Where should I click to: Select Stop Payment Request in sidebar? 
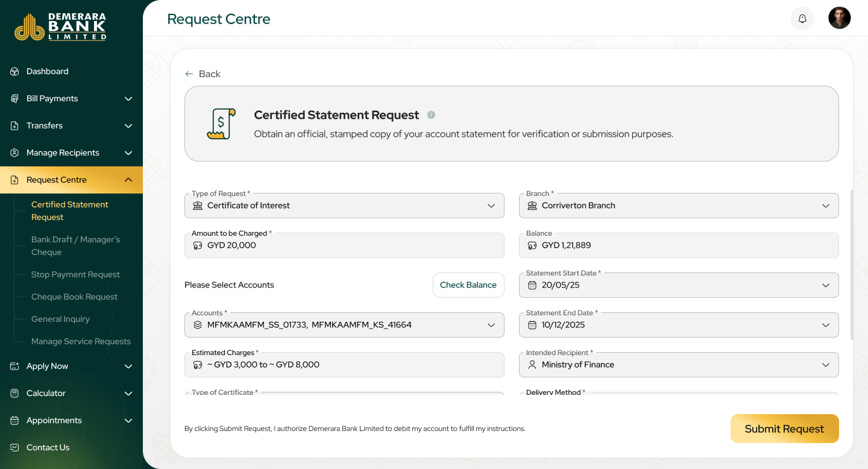coord(75,274)
